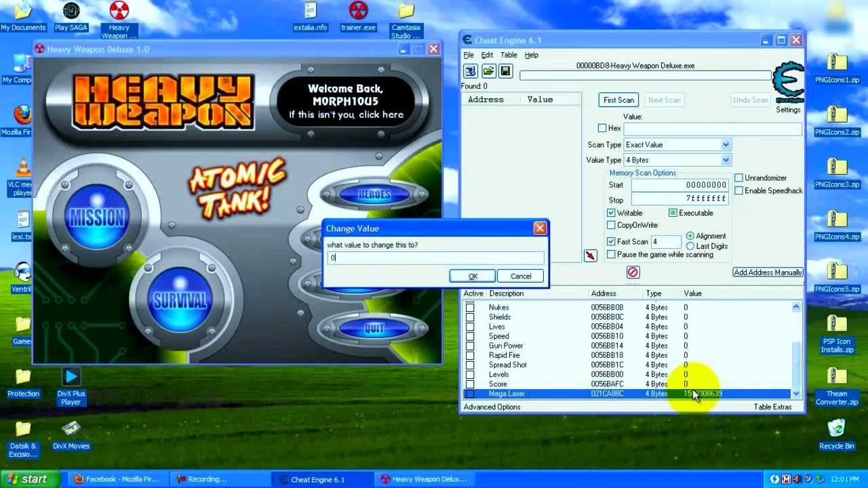Open the Table menu in Cheat Engine
The width and height of the screenshot is (868, 488).
(509, 55)
